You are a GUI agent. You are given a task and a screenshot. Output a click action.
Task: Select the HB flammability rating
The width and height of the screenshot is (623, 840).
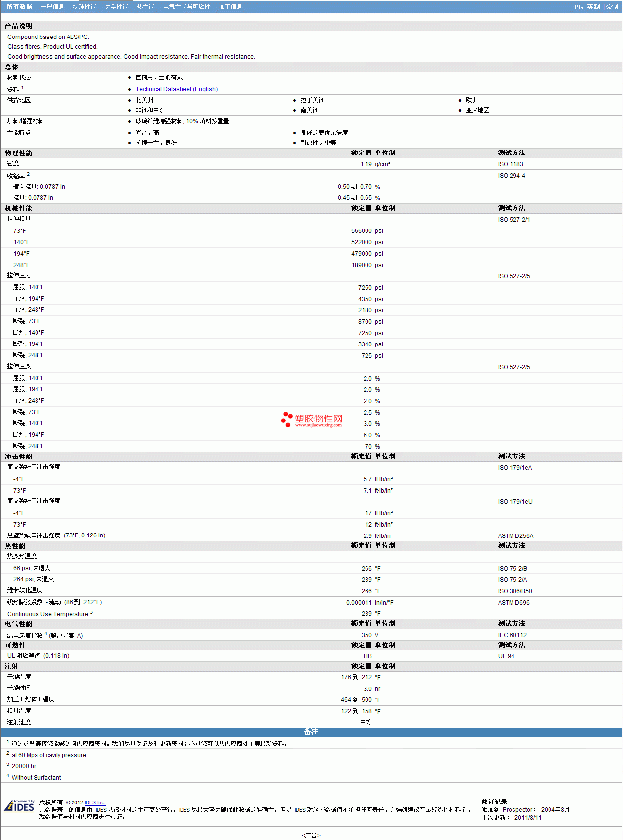point(367,656)
